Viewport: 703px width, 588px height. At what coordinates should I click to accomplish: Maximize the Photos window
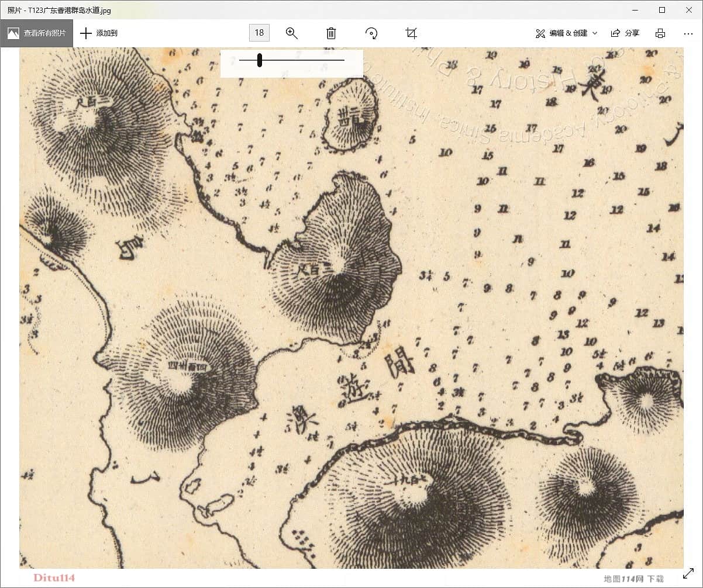(x=662, y=10)
